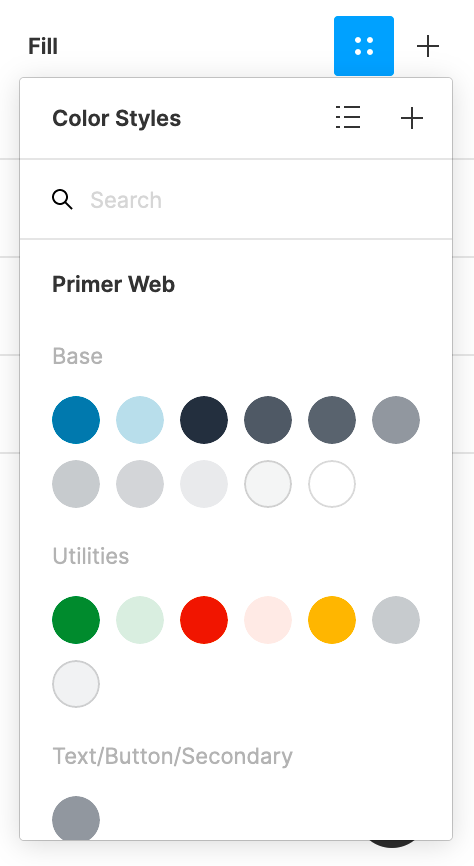Click the search magnifier icon
Screen dimensions: 474x866
pyautogui.click(x=62, y=199)
